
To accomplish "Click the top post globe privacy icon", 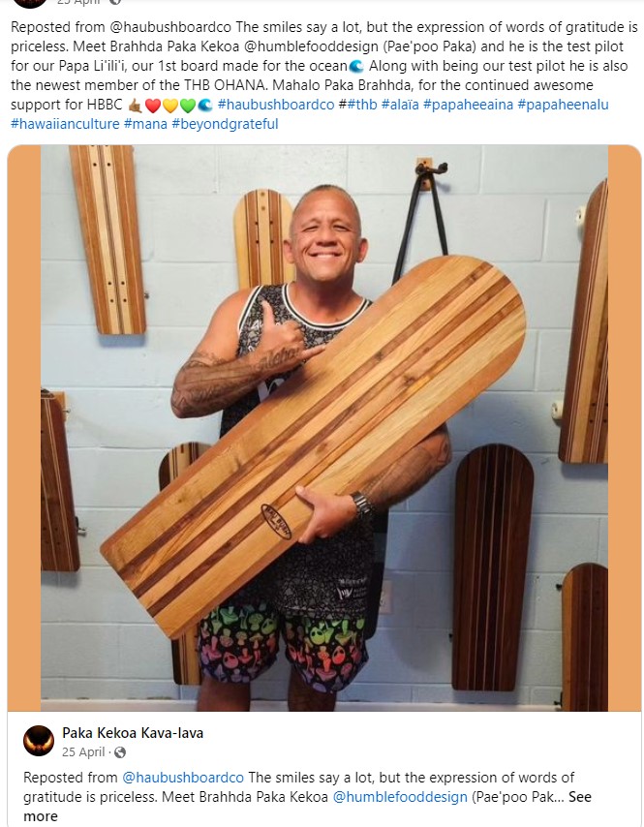I will [115, 2].
